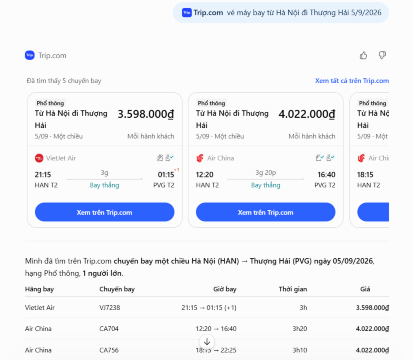Click the 'Bay thẳng' label on the 12:20 Air China card
The width and height of the screenshot is (413, 360).
click(266, 185)
